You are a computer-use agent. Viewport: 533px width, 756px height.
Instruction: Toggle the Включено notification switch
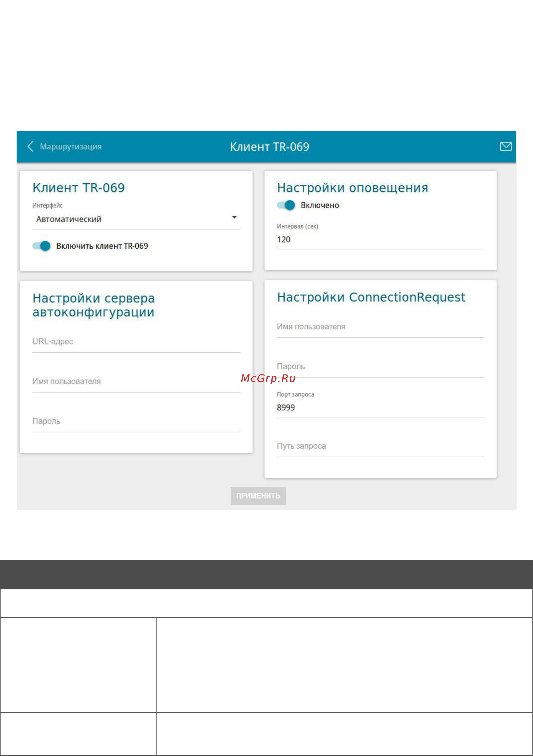pyautogui.click(x=286, y=205)
